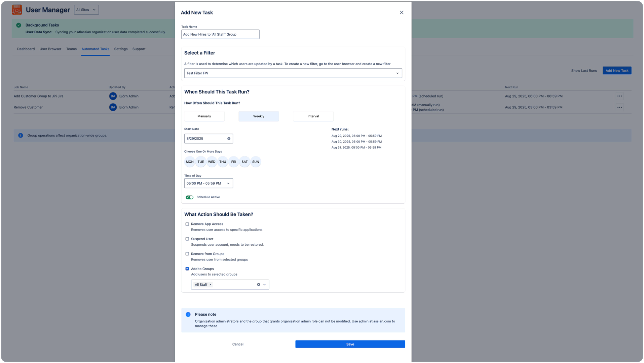Click inside the Task Name input field
644x363 pixels.
pyautogui.click(x=220, y=34)
